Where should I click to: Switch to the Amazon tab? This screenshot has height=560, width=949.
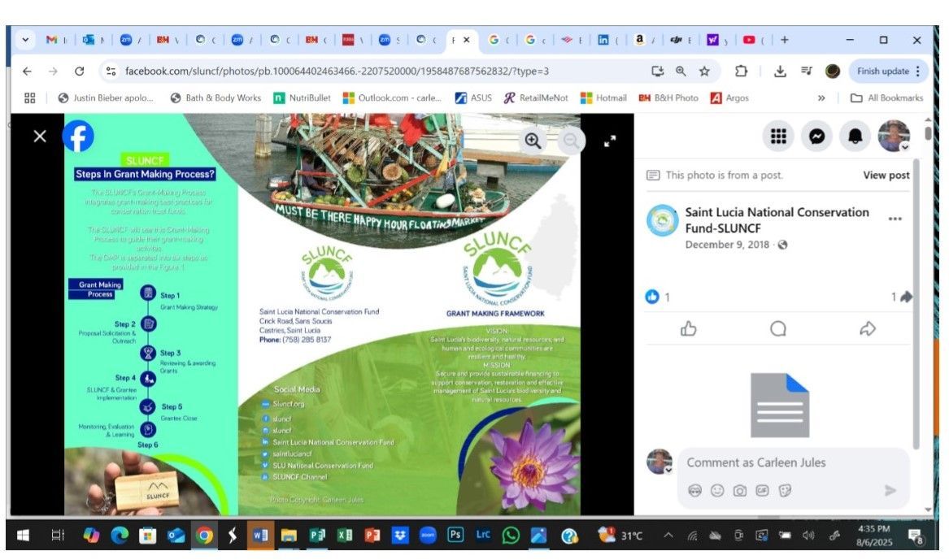(645, 40)
